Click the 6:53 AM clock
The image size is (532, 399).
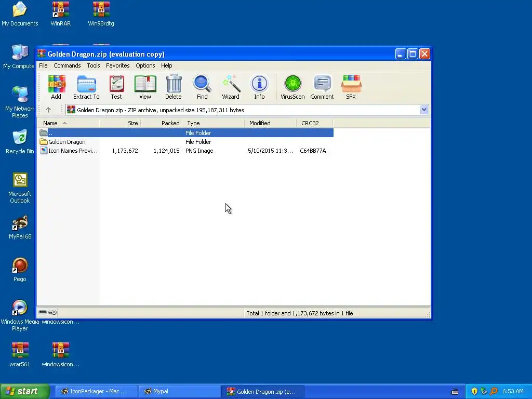[x=513, y=391]
